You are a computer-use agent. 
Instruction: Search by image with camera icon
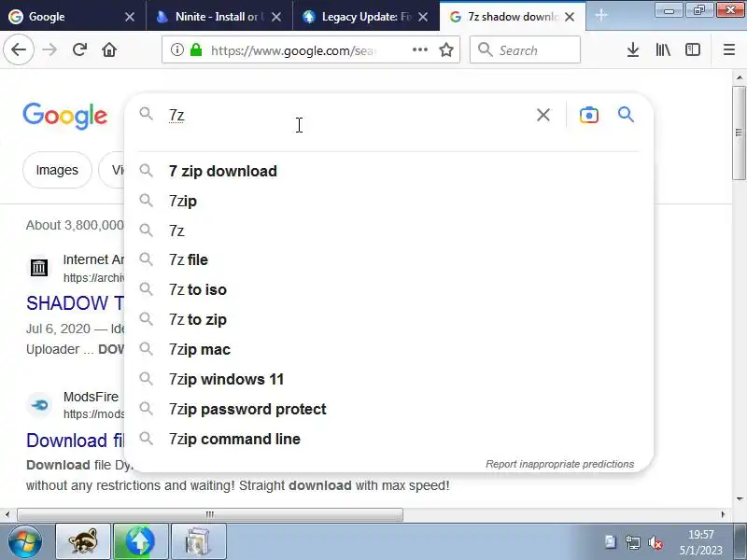coord(589,115)
